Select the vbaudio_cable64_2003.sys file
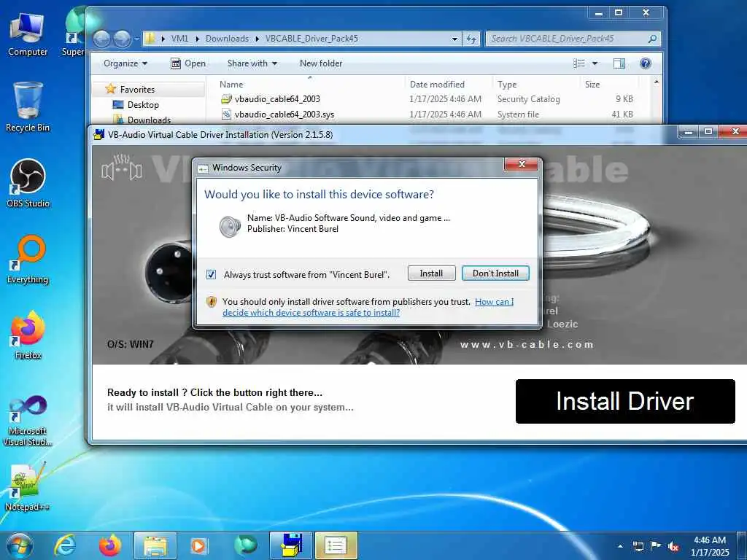The image size is (747, 560). click(x=284, y=114)
